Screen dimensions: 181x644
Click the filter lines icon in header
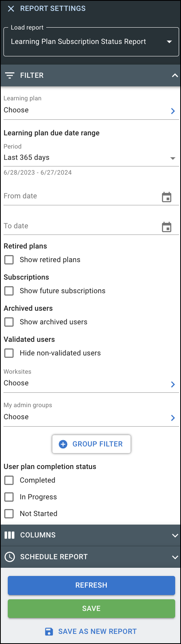pos(10,75)
